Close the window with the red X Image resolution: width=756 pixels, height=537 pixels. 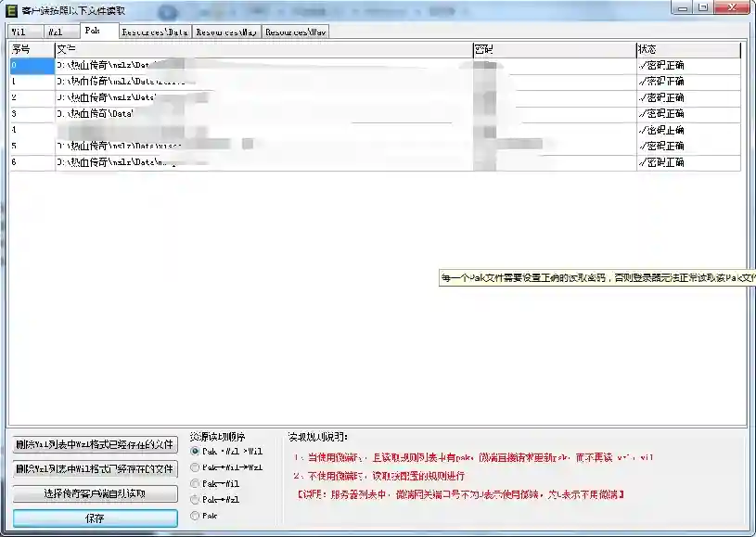(x=732, y=7)
